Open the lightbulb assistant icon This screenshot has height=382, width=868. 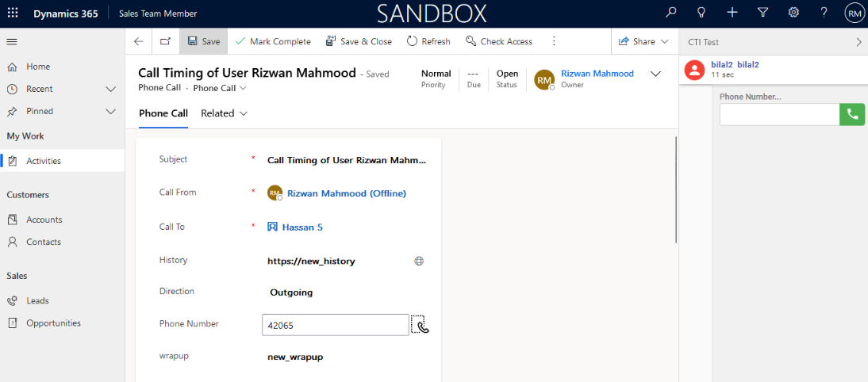(701, 13)
